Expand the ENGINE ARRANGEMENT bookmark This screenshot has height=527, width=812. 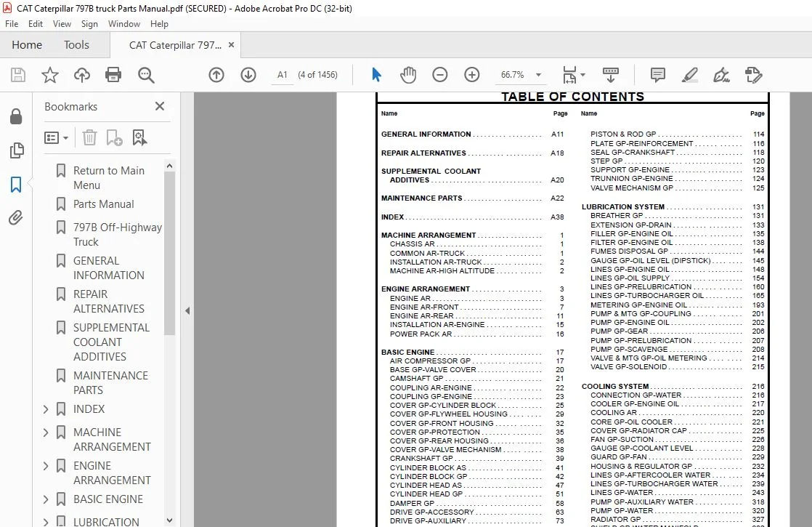46,466
